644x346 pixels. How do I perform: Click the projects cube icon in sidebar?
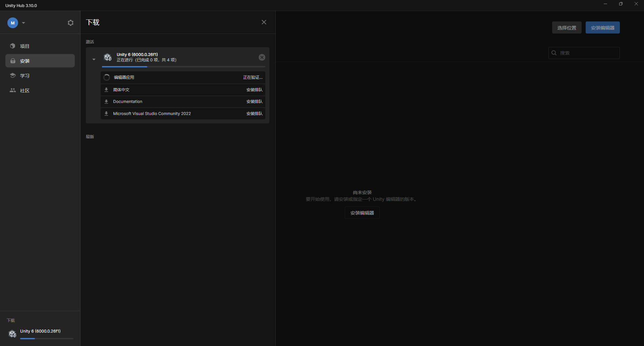tap(13, 46)
